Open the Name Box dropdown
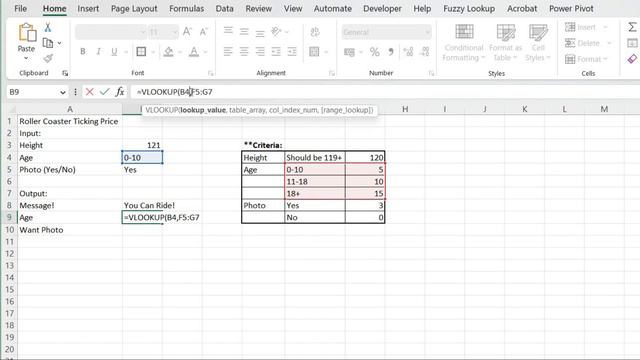The height and width of the screenshot is (360, 640). (x=62, y=92)
